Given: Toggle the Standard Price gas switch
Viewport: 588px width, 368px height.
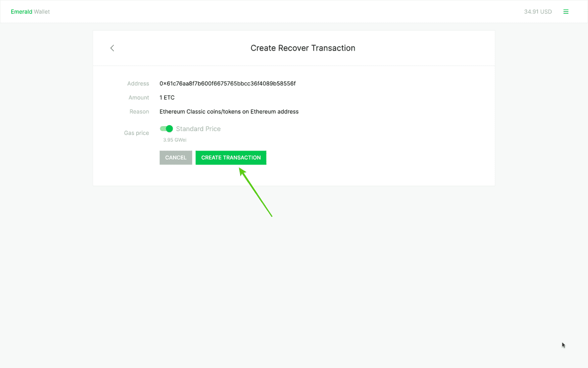Looking at the screenshot, I should [x=166, y=129].
